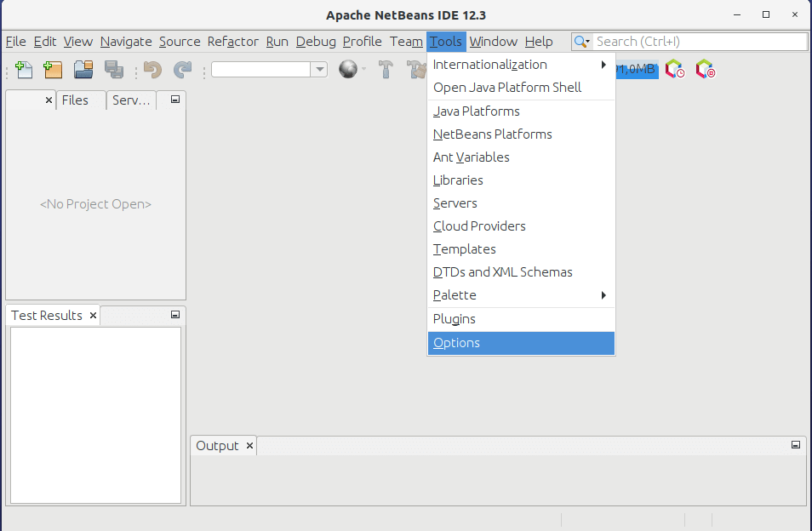Open Cloud Providers menu entry
Image resolution: width=812 pixels, height=531 pixels.
click(x=521, y=226)
